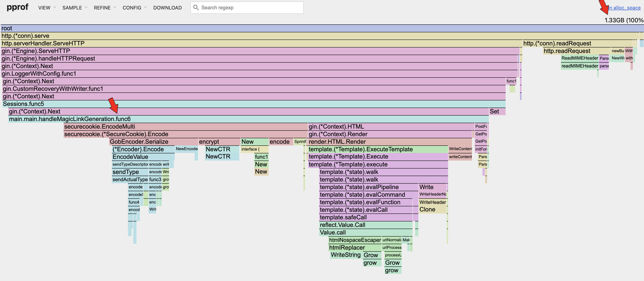Click the search magnifier icon
Image resolution: width=644 pixels, height=281 pixels.
[196, 8]
